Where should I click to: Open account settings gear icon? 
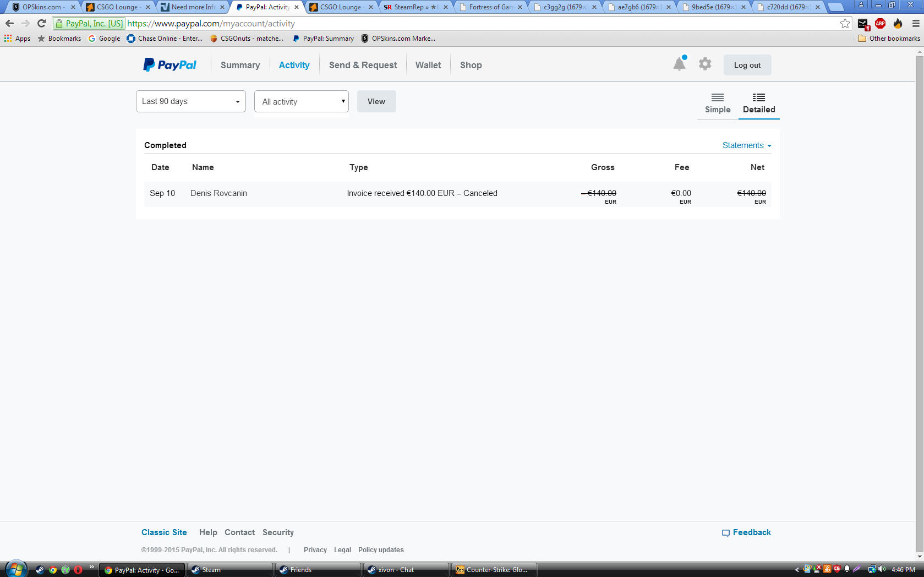[704, 64]
